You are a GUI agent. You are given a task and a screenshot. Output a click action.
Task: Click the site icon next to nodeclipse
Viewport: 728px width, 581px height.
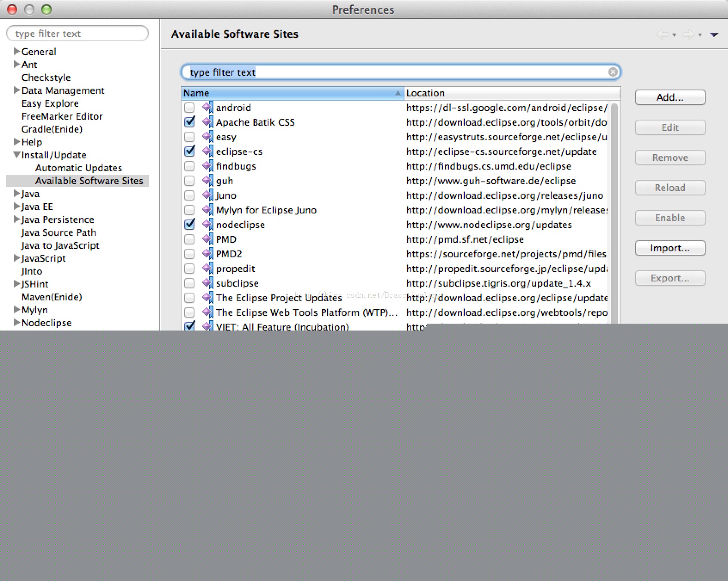tap(208, 224)
